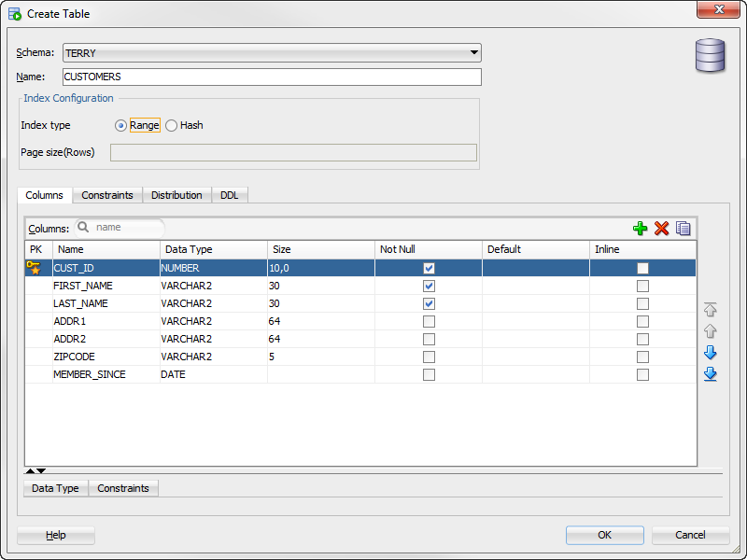
Task: Uncheck Not Null for LAST_NAME
Action: click(x=429, y=303)
